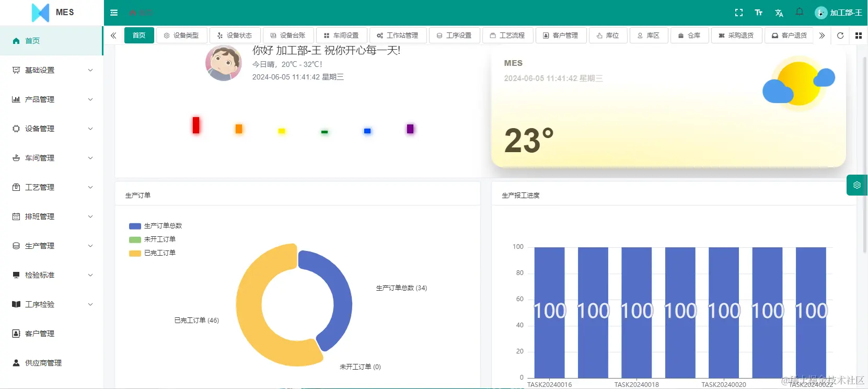Click the red loading bar

coord(196,125)
